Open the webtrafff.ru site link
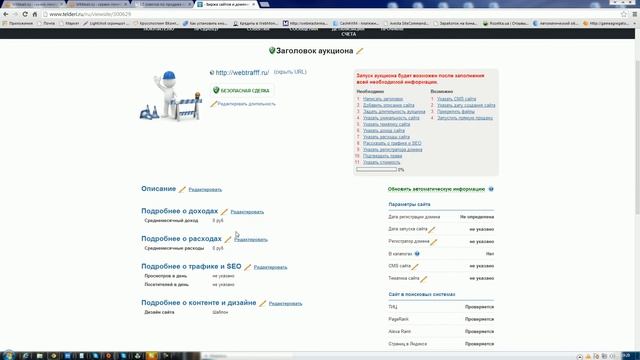The height and width of the screenshot is (360, 640). pos(242,73)
